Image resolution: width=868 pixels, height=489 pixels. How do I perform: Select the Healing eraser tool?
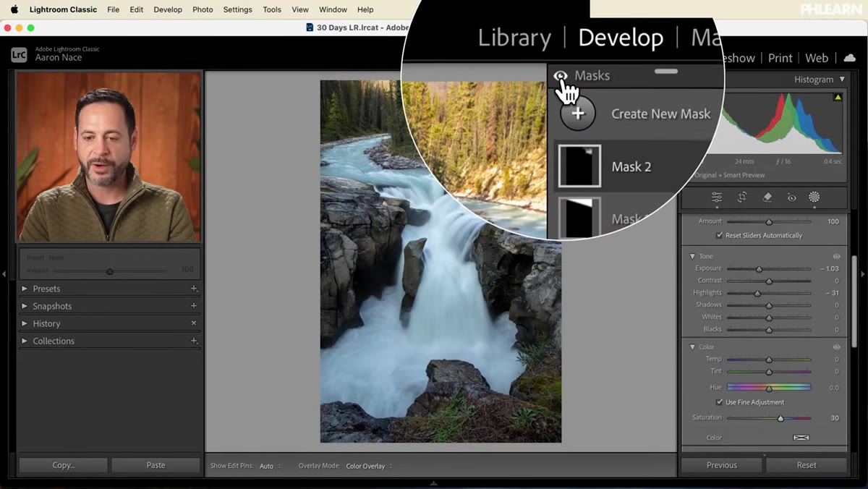pos(767,197)
